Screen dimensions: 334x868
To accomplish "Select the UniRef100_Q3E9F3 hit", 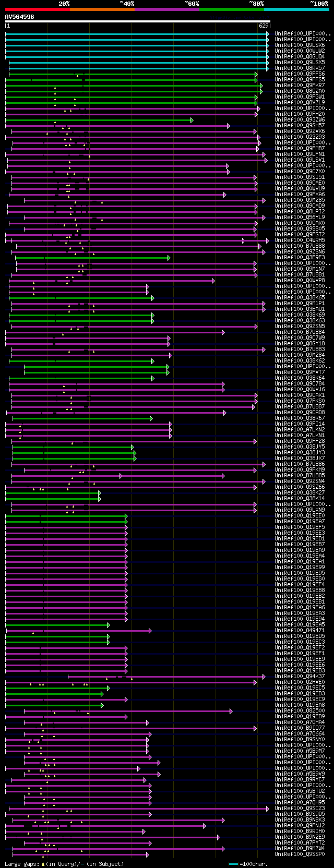I will [x=300, y=258].
